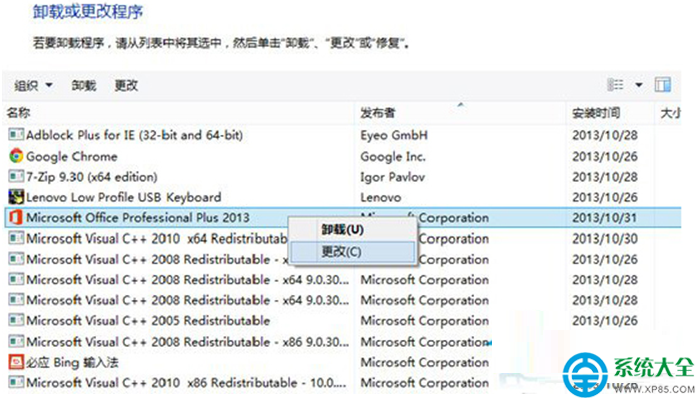Click the Bing input method (必应) icon
The width and height of the screenshot is (697, 400).
click(x=16, y=362)
